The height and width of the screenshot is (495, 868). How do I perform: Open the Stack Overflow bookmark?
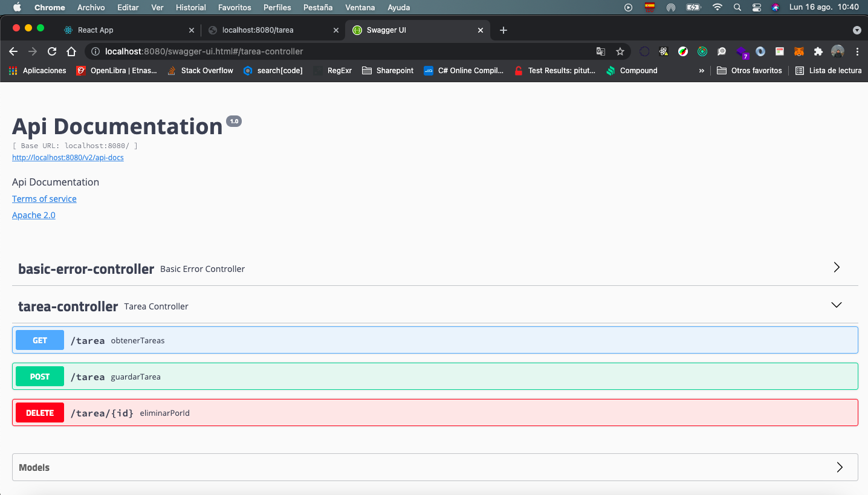click(x=201, y=71)
